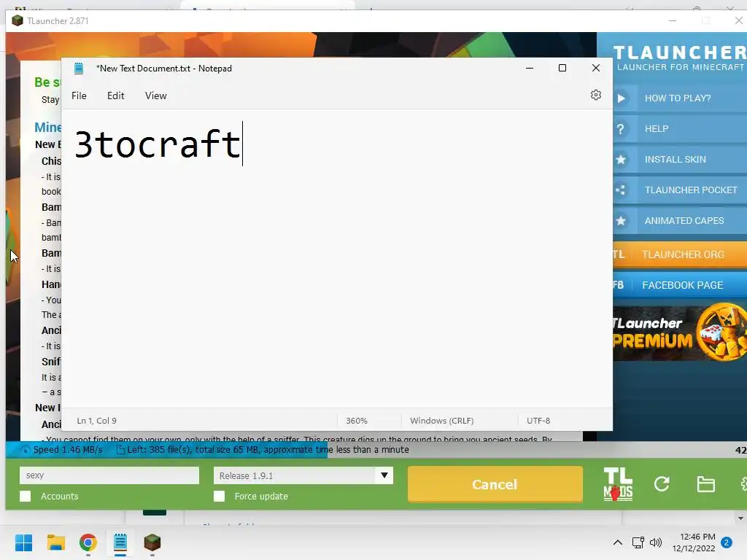Image resolution: width=747 pixels, height=560 pixels.
Task: Toggle the Accounts checkbox
Action: [x=26, y=496]
